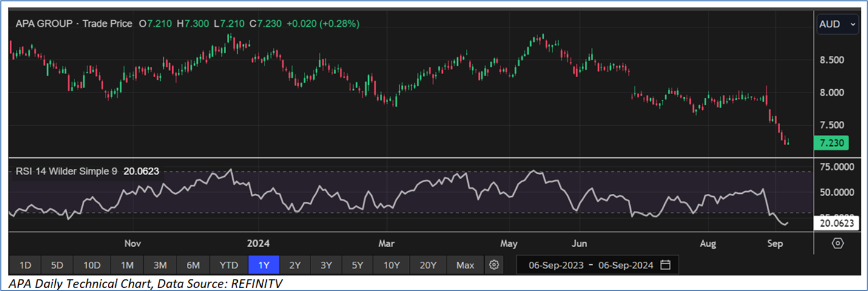Click the O7.210 open price value
Screen dimensions: 868x291
[x=156, y=24]
